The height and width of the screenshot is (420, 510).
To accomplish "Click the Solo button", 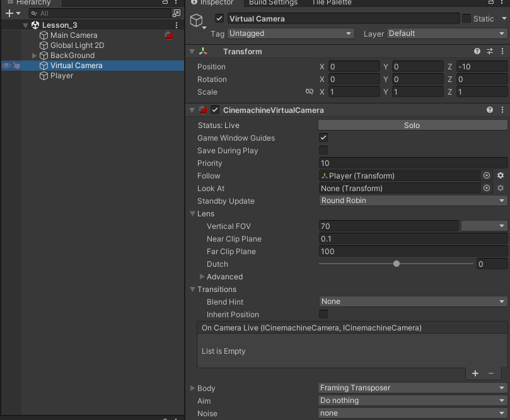I will (x=412, y=125).
